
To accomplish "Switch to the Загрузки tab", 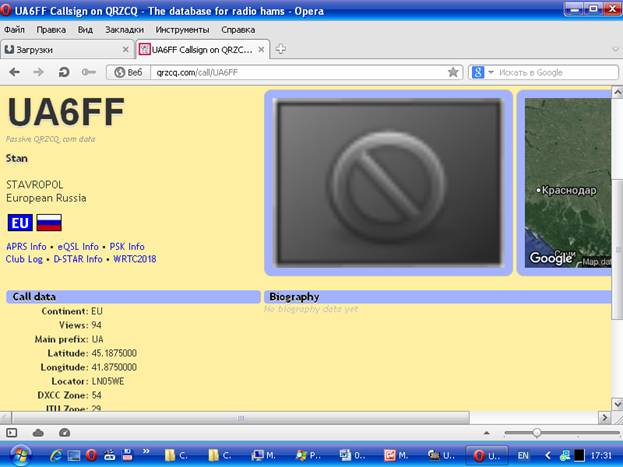I will click(67, 50).
